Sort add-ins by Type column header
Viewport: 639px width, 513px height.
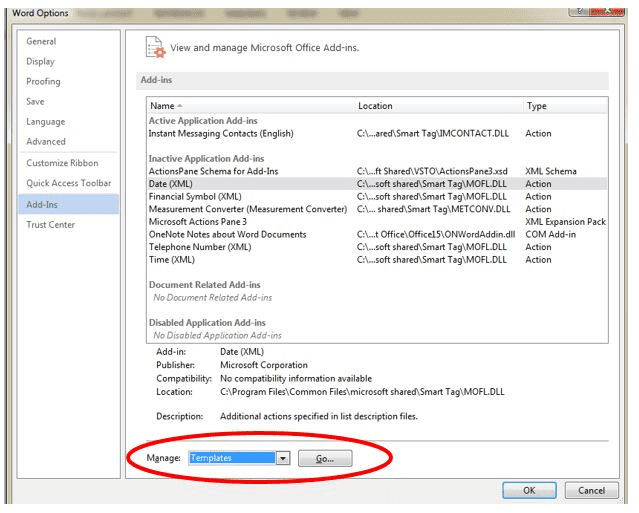(537, 106)
